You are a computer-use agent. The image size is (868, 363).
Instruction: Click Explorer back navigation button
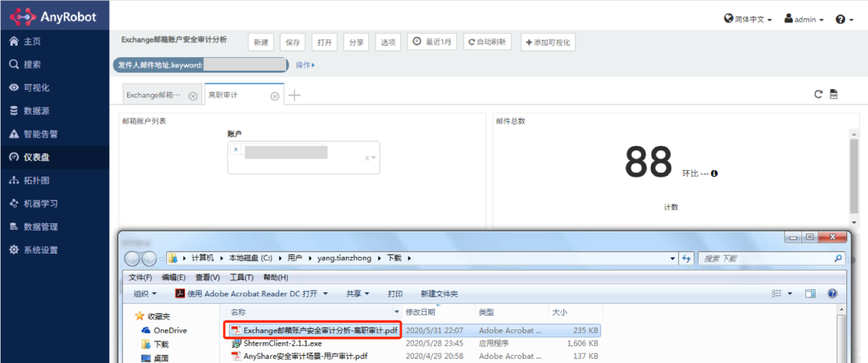[x=133, y=259]
